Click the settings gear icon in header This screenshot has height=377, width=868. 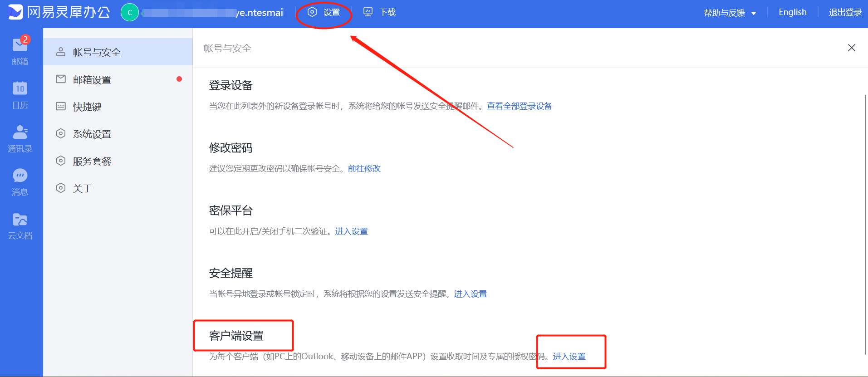[x=312, y=12]
